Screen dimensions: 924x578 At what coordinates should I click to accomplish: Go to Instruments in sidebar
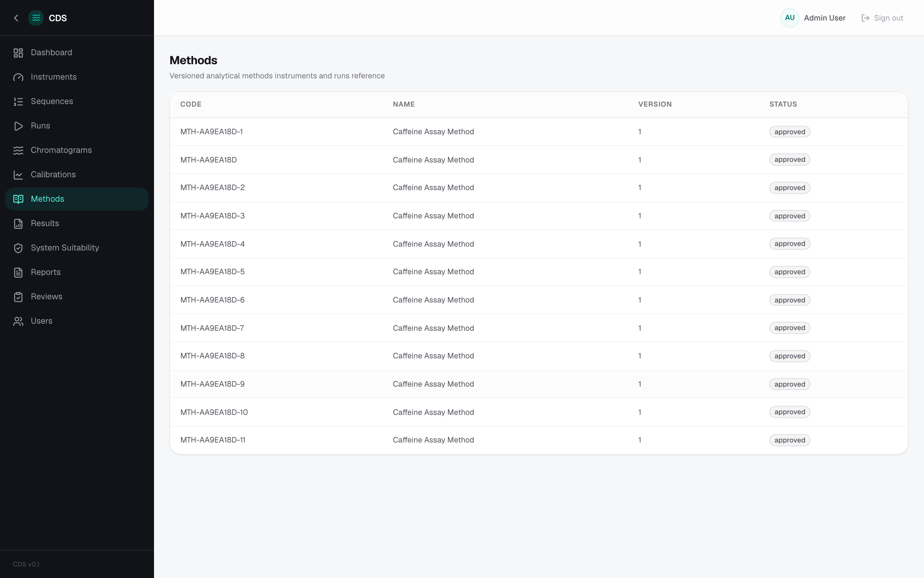[77, 77]
